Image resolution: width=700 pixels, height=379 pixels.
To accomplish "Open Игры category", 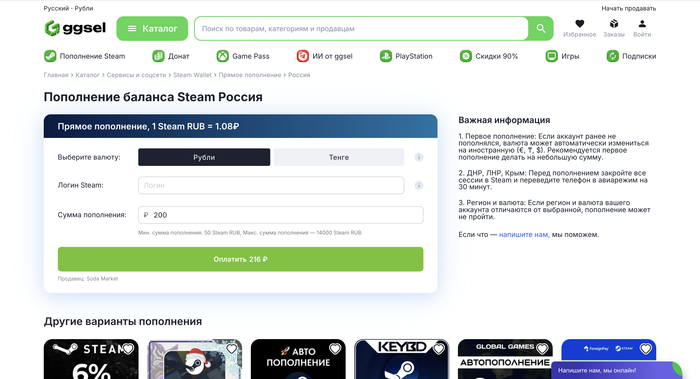I will pyautogui.click(x=562, y=56).
